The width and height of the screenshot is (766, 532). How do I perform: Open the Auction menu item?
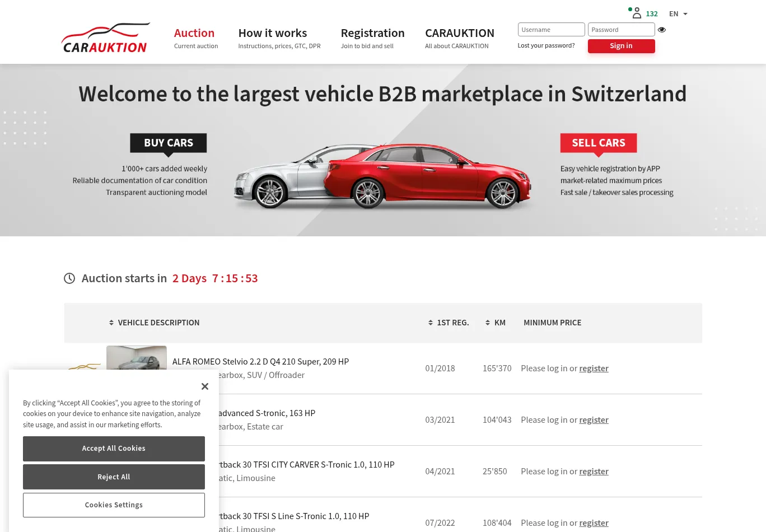[194, 33]
